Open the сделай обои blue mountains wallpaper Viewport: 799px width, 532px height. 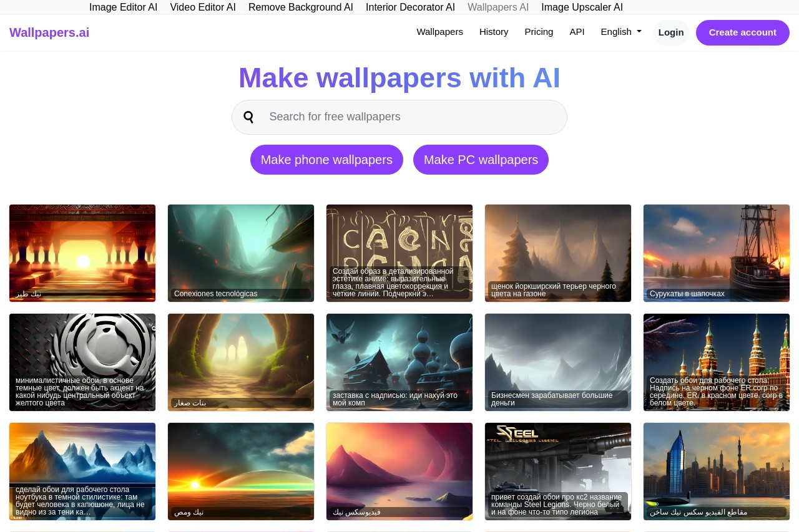coord(82,472)
